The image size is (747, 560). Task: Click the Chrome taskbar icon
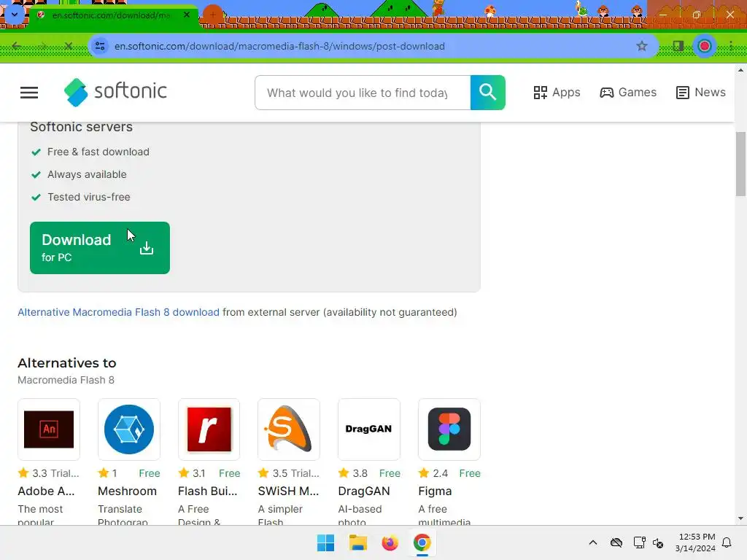(422, 542)
